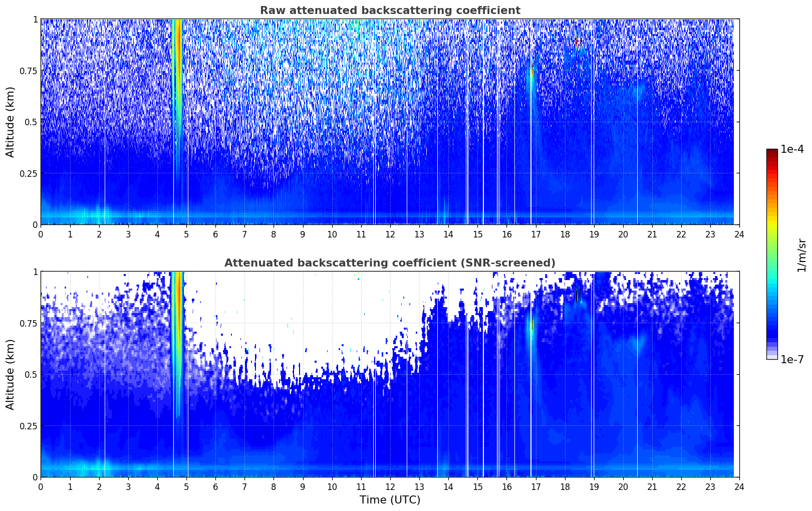This screenshot has width=812, height=511.
Task: Click hour 9 tick label under raw plot
Action: 303,234
